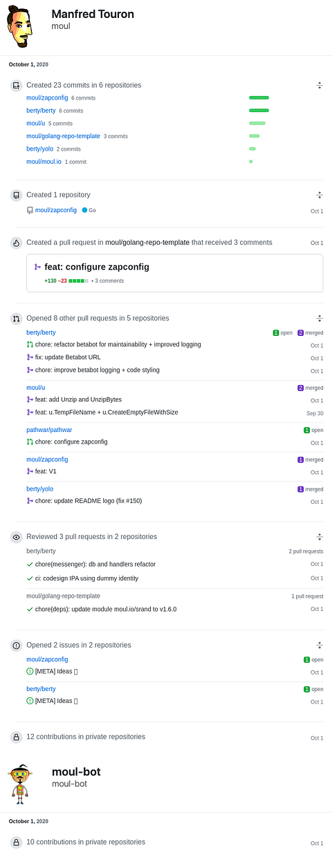The height and width of the screenshot is (868, 332).
Task: Open the berty/yolo 2 commits repository link
Action: pos(40,149)
